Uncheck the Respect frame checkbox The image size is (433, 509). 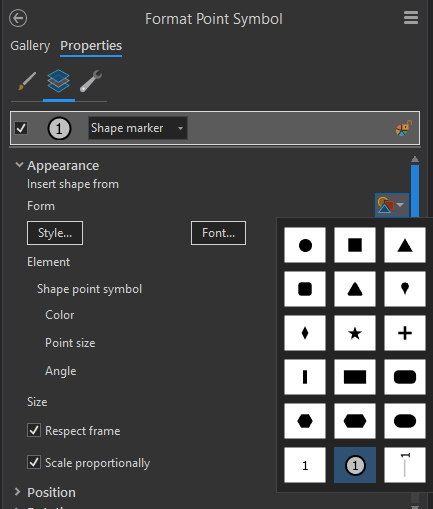34,430
